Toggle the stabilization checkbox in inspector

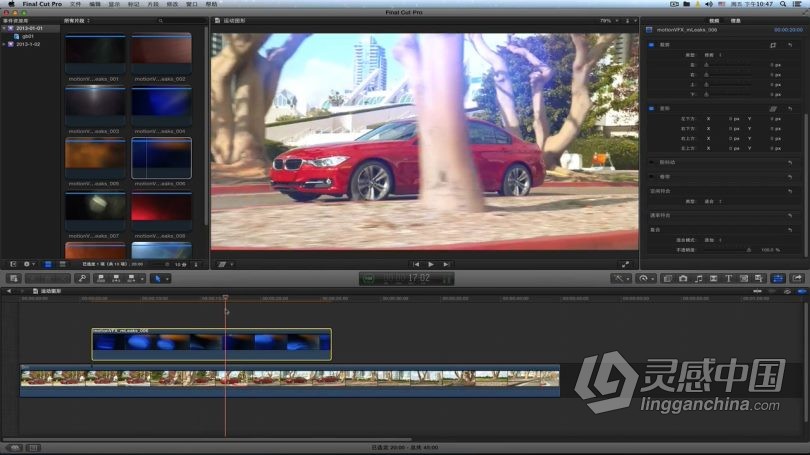[x=651, y=162]
